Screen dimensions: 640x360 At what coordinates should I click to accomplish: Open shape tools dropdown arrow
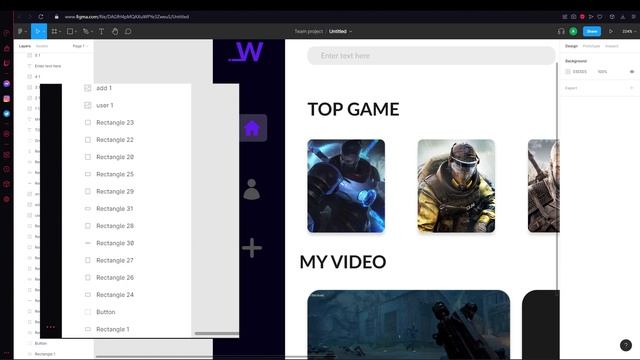[76, 32]
